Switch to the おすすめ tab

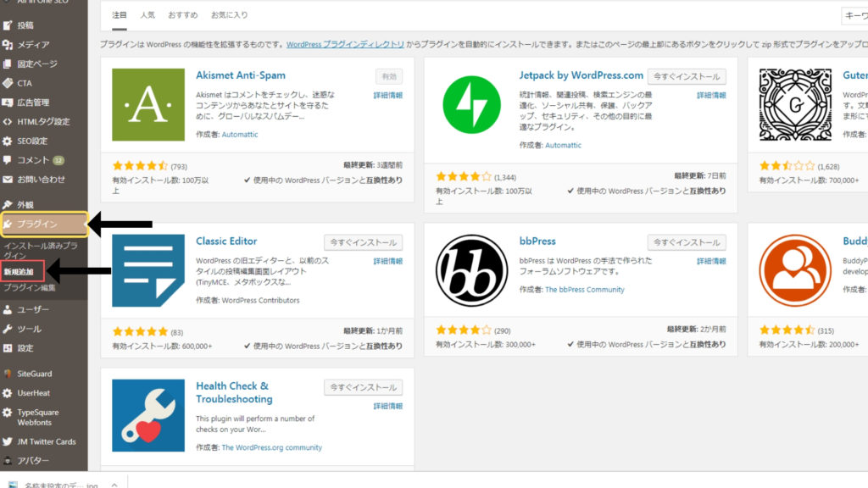tap(183, 15)
